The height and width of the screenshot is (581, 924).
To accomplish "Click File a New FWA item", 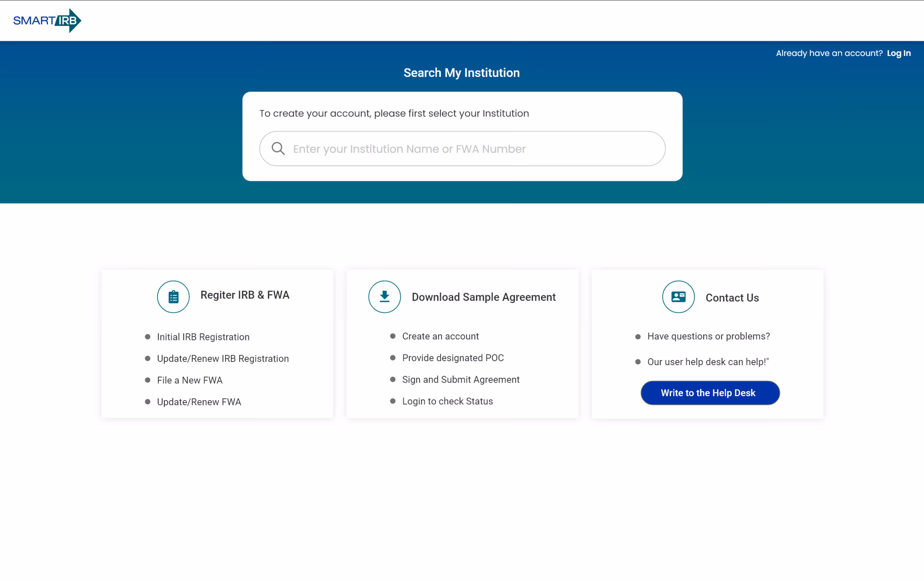I will (189, 380).
